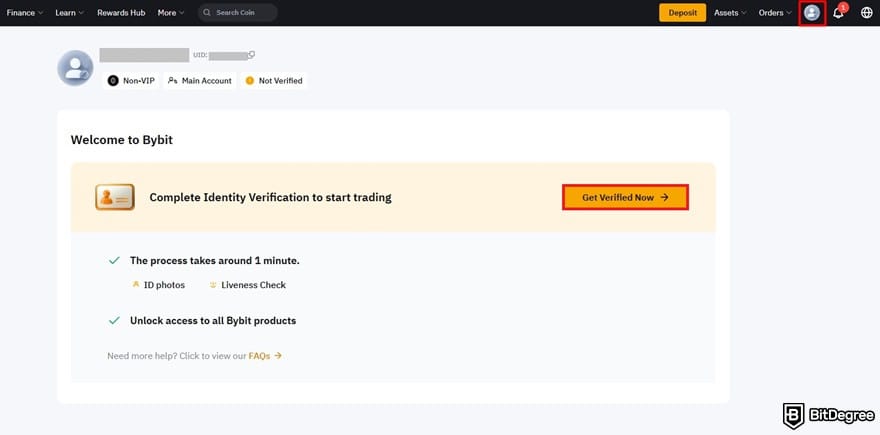Viewport: 880px width, 435px height.
Task: Open the FAQs link
Action: [265, 356]
